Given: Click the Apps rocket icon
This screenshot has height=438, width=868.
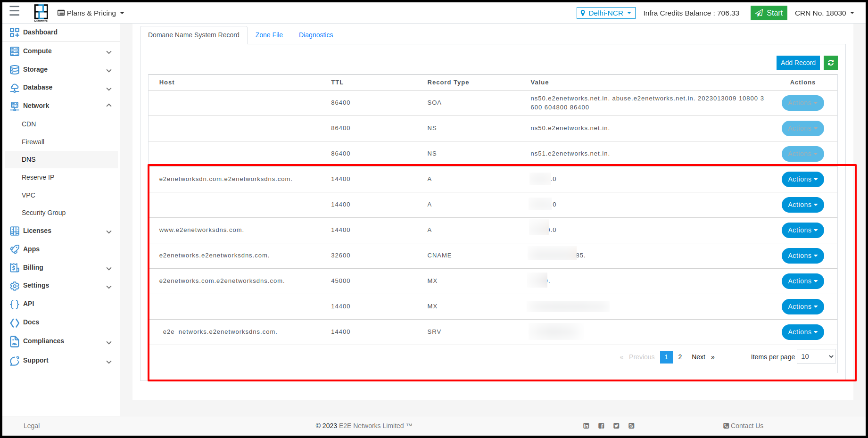Looking at the screenshot, I should pyautogui.click(x=15, y=249).
